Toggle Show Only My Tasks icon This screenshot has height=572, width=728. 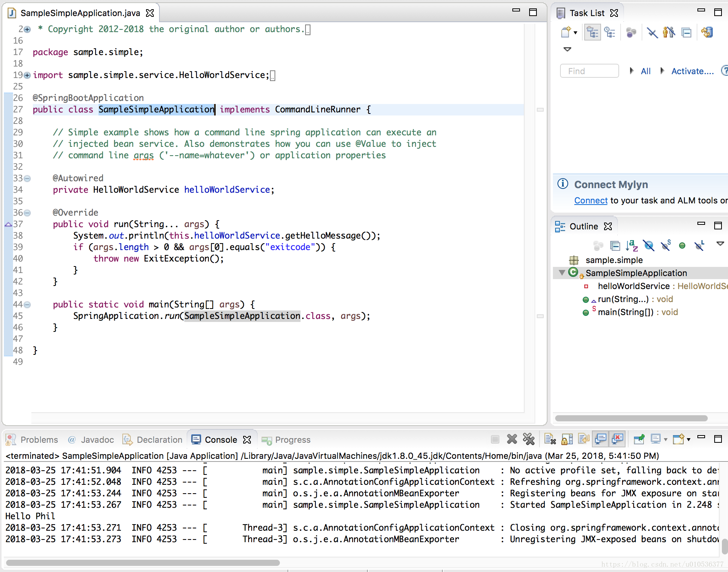tap(669, 32)
